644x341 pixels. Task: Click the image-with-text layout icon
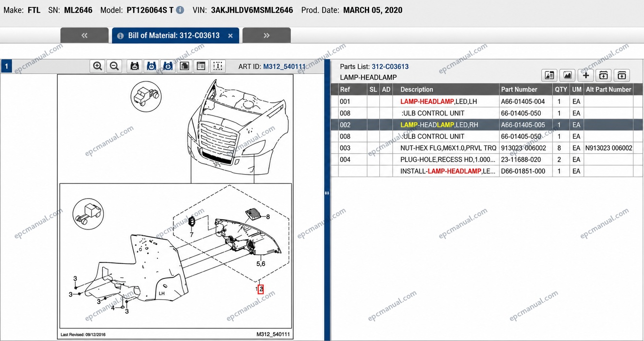[x=550, y=75]
